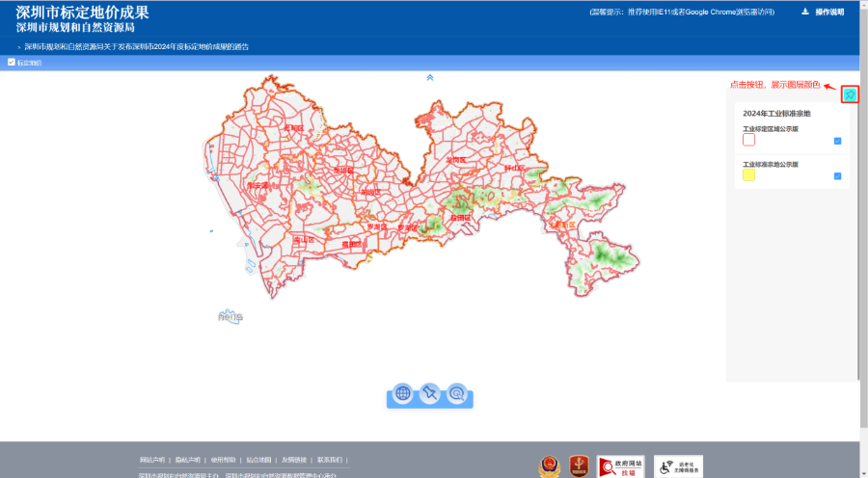Click the red-outlined 工业标定区域 color swatch

[748, 140]
